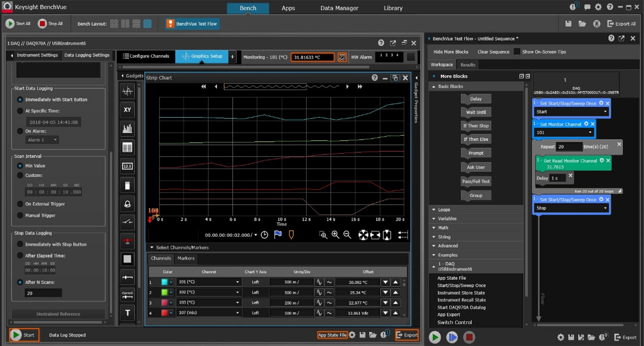
Task: Click the alarm bell gadget icon
Action: click(x=127, y=204)
